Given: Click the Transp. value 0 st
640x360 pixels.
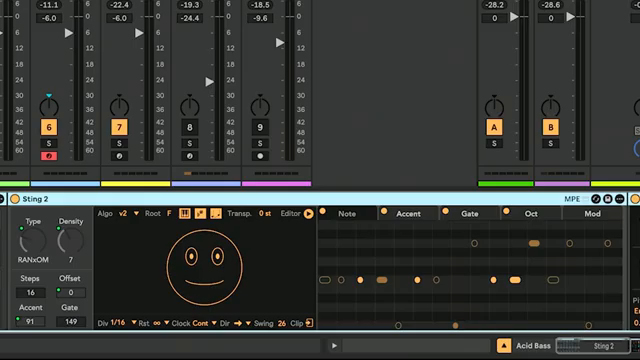Looking at the screenshot, I should coord(265,213).
